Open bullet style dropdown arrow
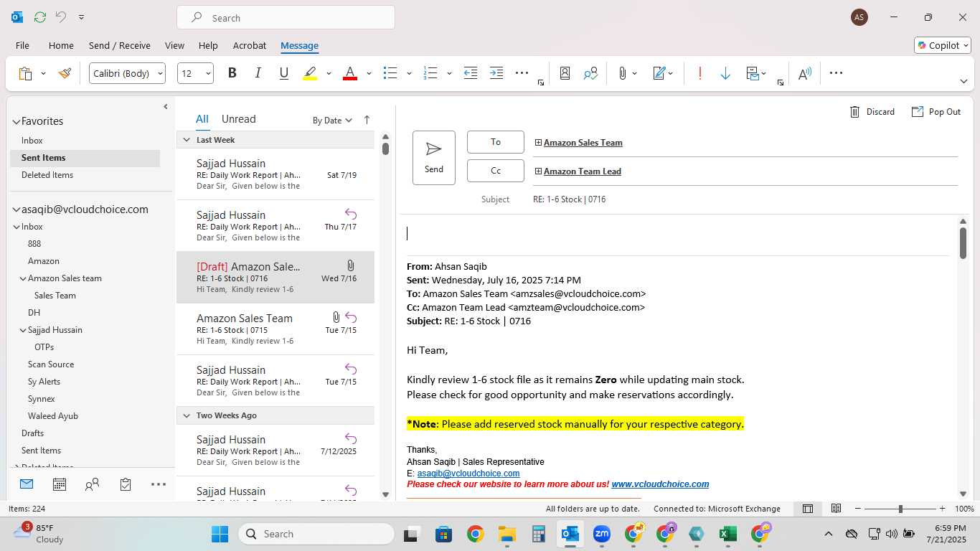The height and width of the screenshot is (551, 980). point(409,73)
